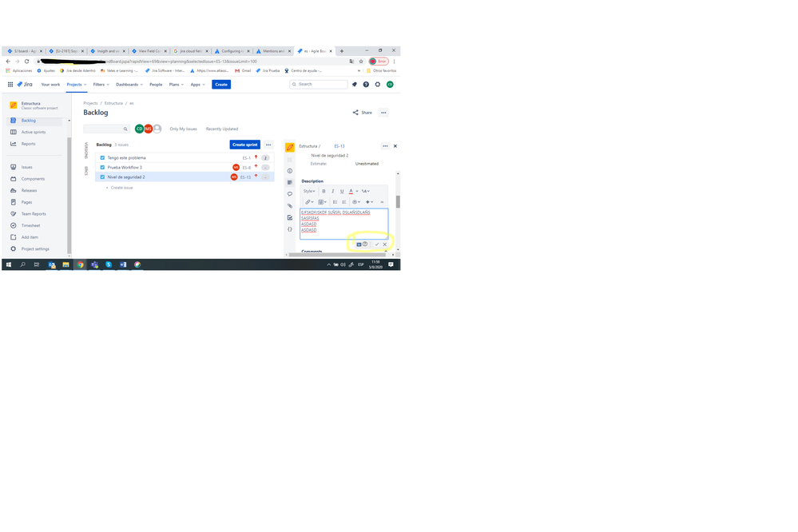Insert numbered list in description editor
Image resolution: width=798 pixels, height=532 pixels.
tap(344, 202)
